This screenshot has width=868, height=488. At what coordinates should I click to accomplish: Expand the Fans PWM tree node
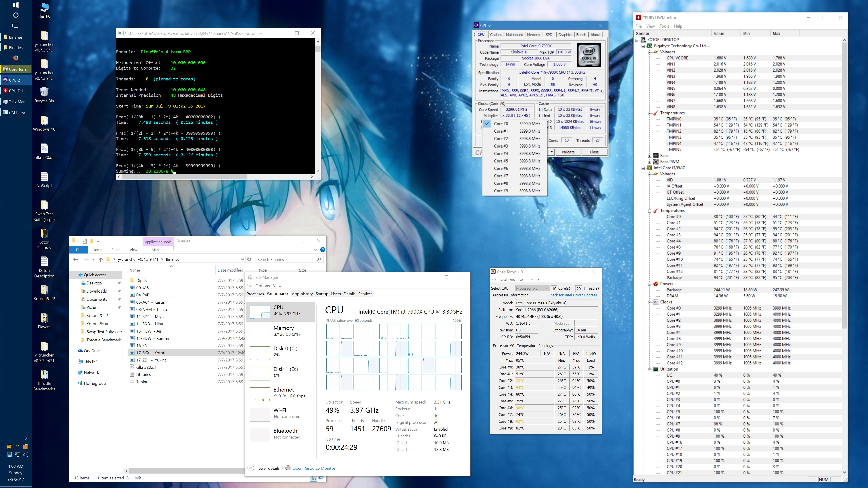pos(649,162)
